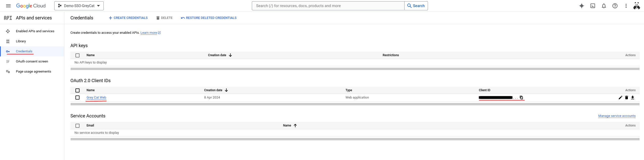The width and height of the screenshot is (644, 160).
Task: Activate Cloud Shell terminal icon
Action: 593,6
